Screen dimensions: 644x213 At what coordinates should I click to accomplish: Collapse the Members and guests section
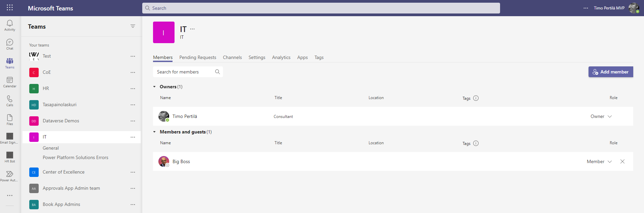pyautogui.click(x=155, y=132)
